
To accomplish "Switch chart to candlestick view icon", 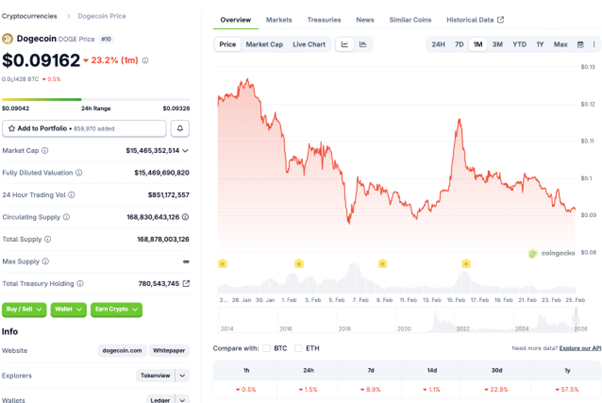I will coord(363,44).
